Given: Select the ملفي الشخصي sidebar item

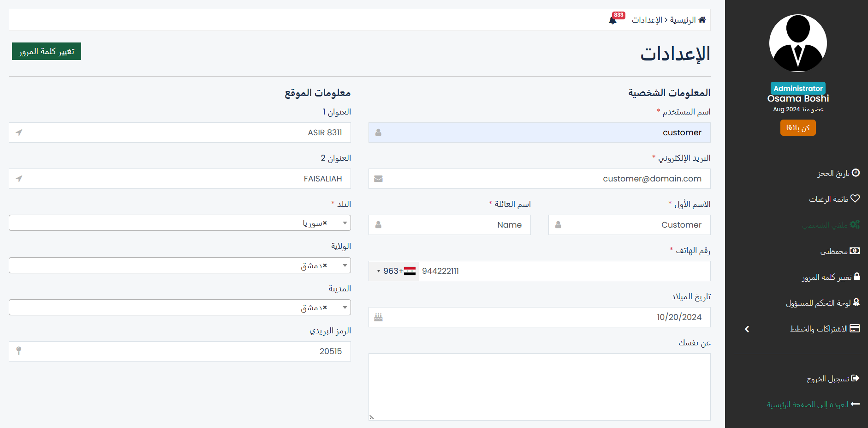Looking at the screenshot, I should click(830, 225).
